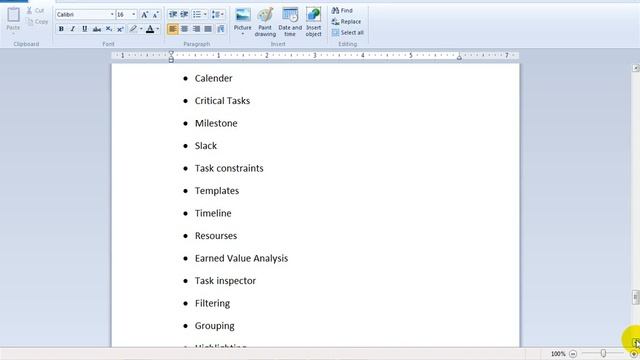The height and width of the screenshot is (360, 640).
Task: Click the right indent ruler marker
Action: tap(459, 58)
